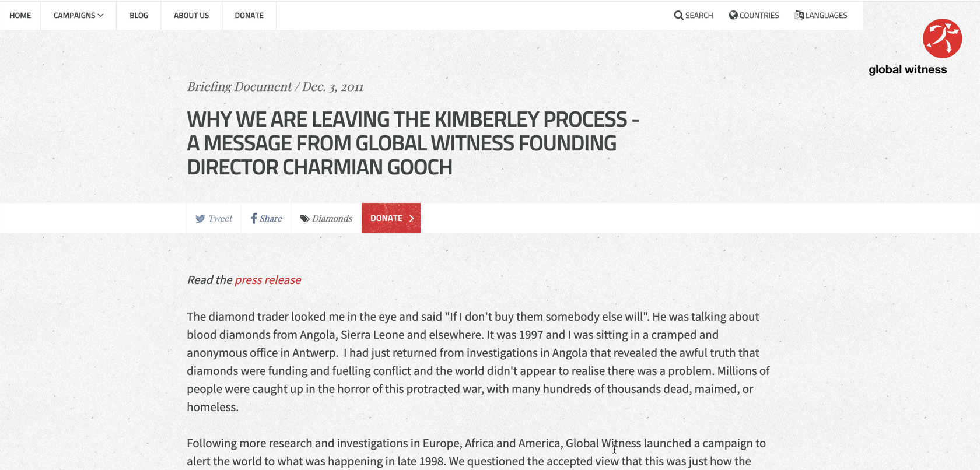The width and height of the screenshot is (980, 470).
Task: Share via the Facebook icon
Action: pyautogui.click(x=253, y=218)
